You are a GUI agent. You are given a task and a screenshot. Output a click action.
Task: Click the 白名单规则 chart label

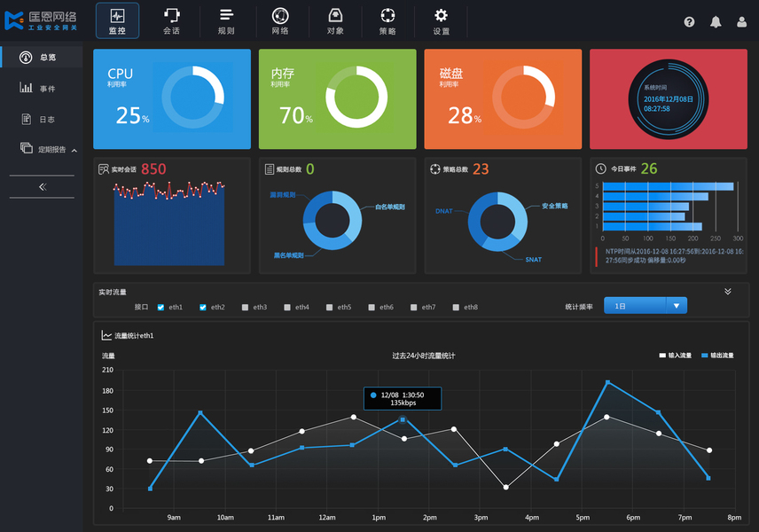[x=390, y=207]
